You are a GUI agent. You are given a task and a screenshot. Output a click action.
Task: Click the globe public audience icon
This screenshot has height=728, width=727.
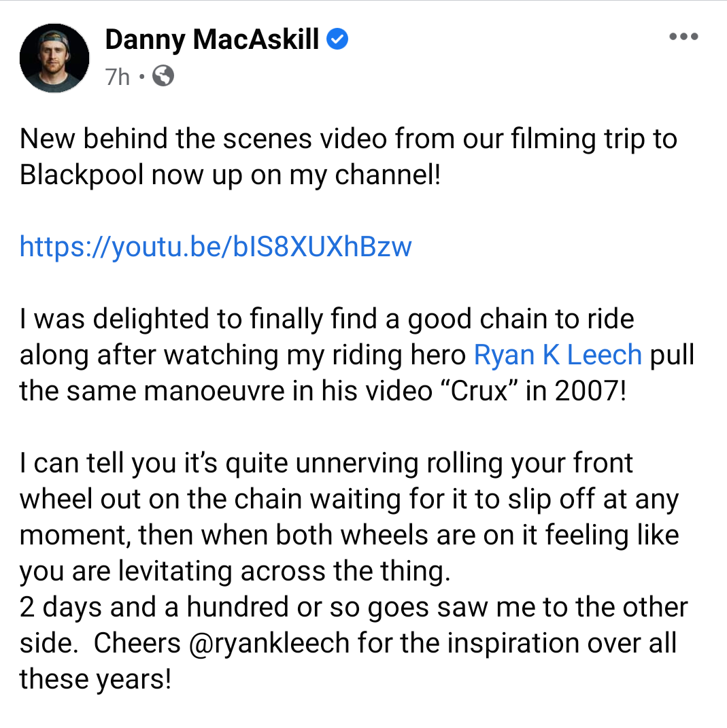(x=163, y=76)
